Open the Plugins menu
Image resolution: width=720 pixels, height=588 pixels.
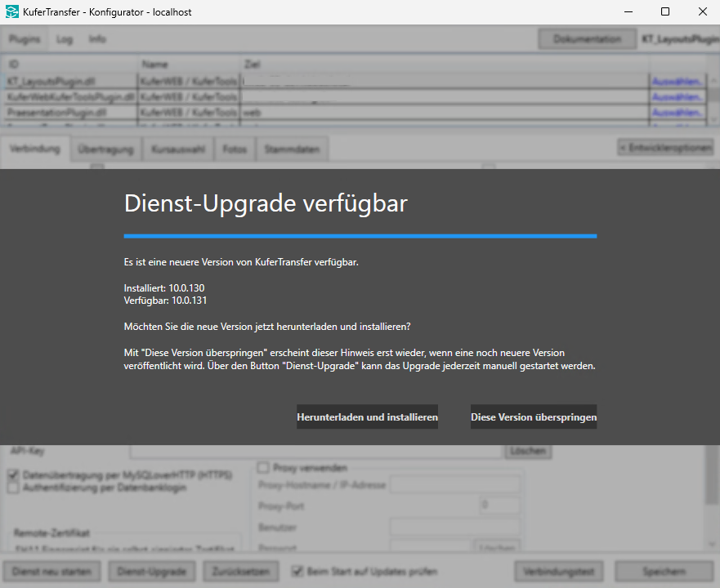(25, 39)
